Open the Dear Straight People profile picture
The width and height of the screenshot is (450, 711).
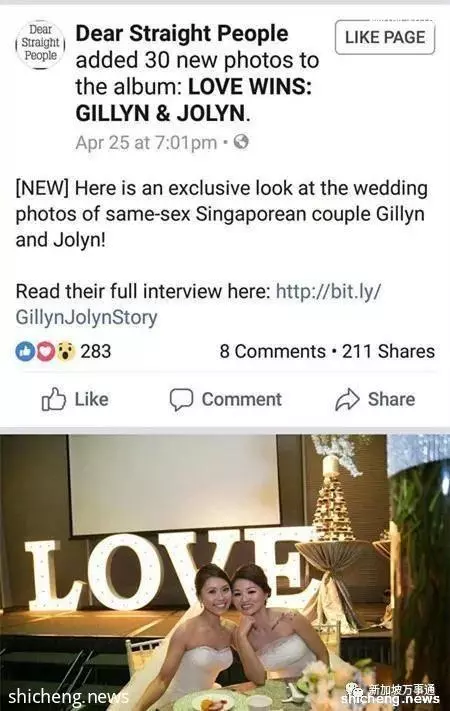pos(41,44)
